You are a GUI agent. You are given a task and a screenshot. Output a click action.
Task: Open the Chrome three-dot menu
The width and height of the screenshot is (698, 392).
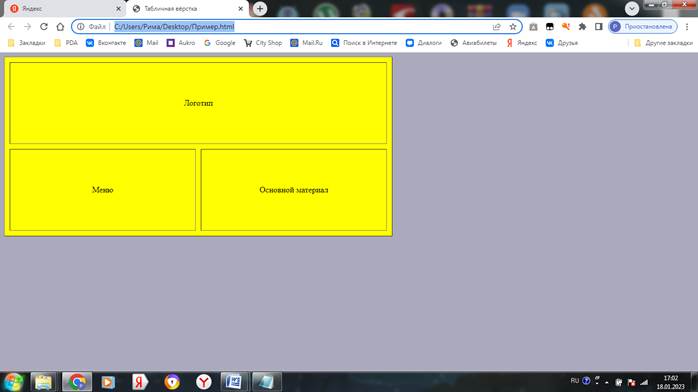click(687, 27)
